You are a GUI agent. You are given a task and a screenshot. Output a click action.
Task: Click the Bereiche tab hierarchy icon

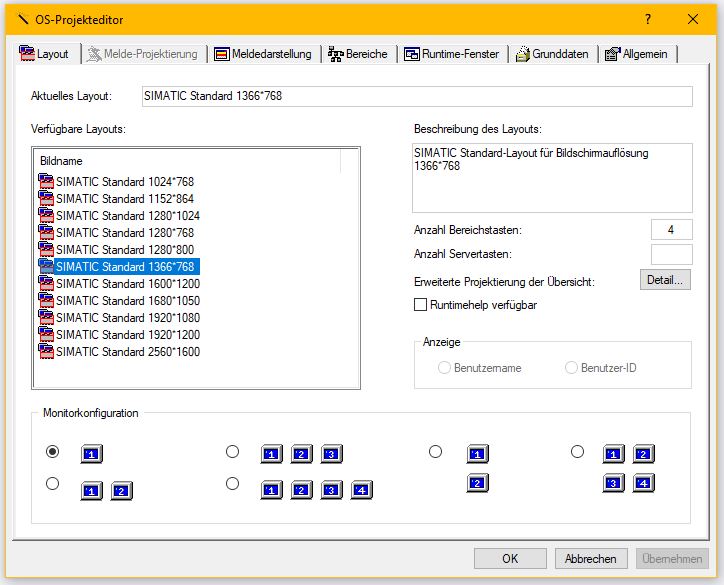tap(336, 54)
